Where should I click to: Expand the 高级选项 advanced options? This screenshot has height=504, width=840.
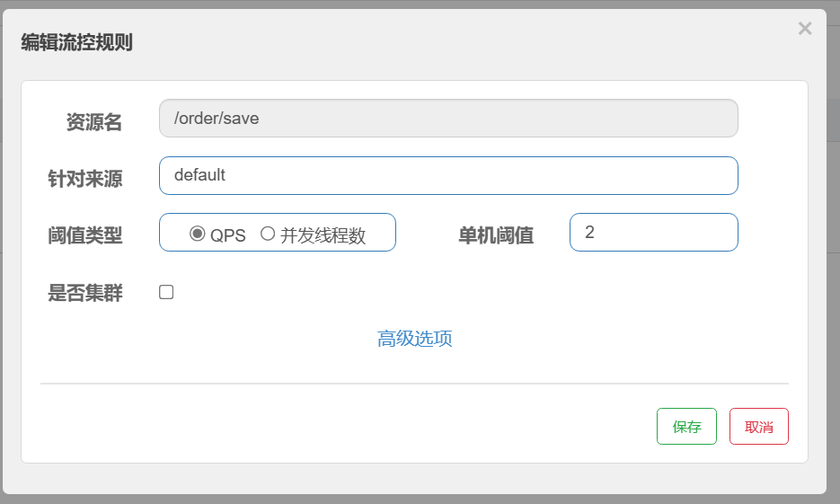[x=414, y=339]
